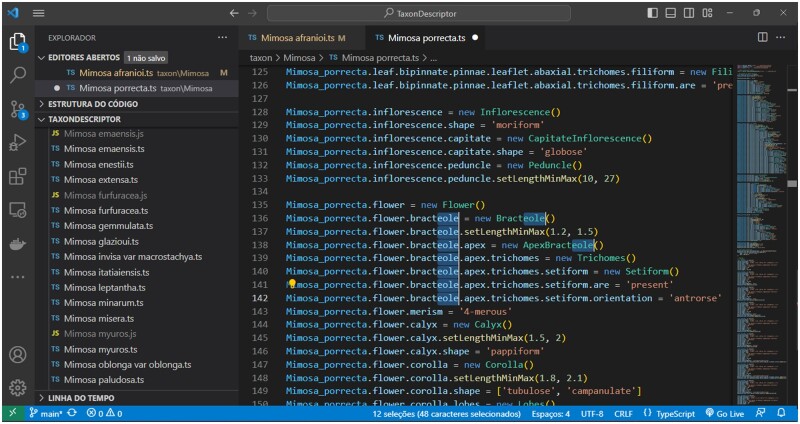This screenshot has height=424, width=800.
Task: Open errors and warnings count in status bar
Action: click(x=104, y=414)
